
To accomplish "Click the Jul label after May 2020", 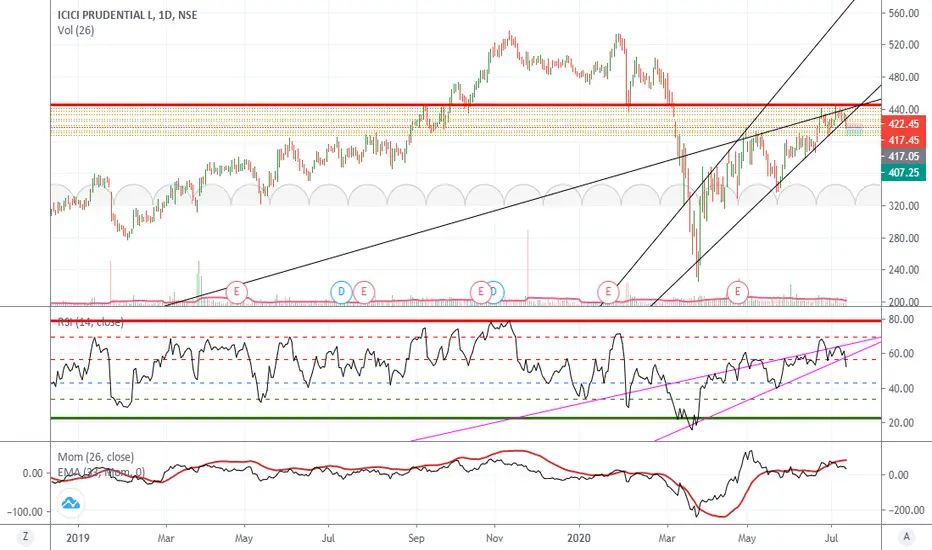I will coord(832,538).
